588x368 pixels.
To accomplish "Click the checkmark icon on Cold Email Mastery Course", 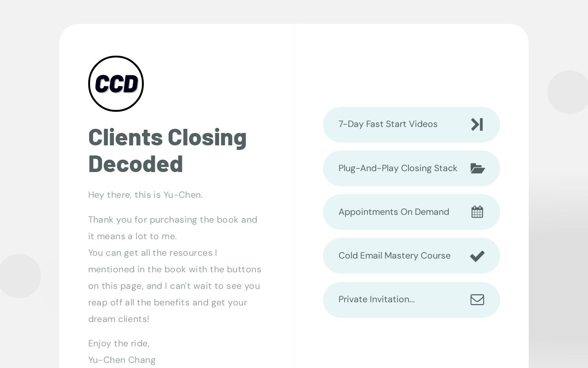I will (477, 256).
